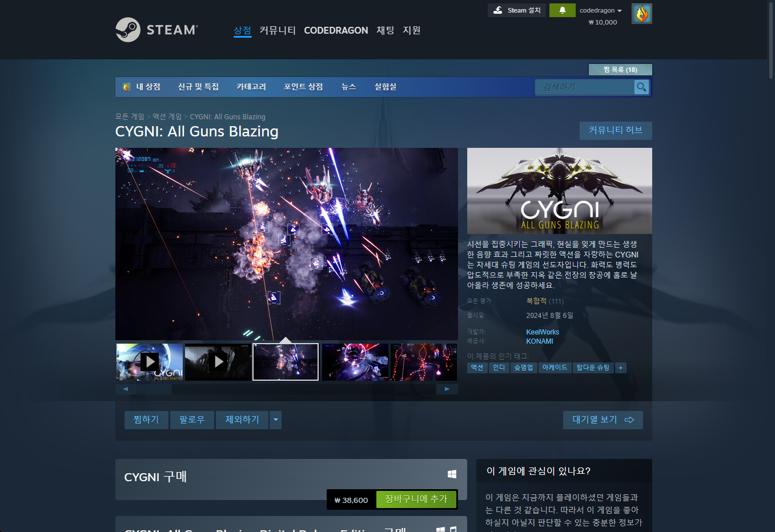
Task: Click the flame profile avatar
Action: click(x=641, y=14)
